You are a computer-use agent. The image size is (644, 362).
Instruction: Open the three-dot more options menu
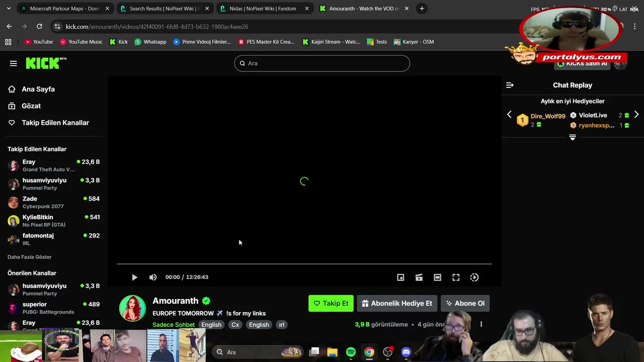coord(481,324)
